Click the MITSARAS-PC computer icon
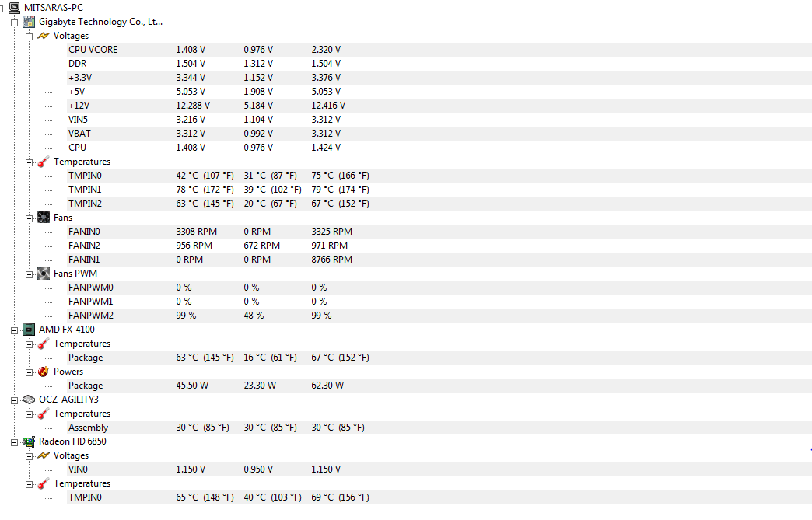 click(x=15, y=8)
